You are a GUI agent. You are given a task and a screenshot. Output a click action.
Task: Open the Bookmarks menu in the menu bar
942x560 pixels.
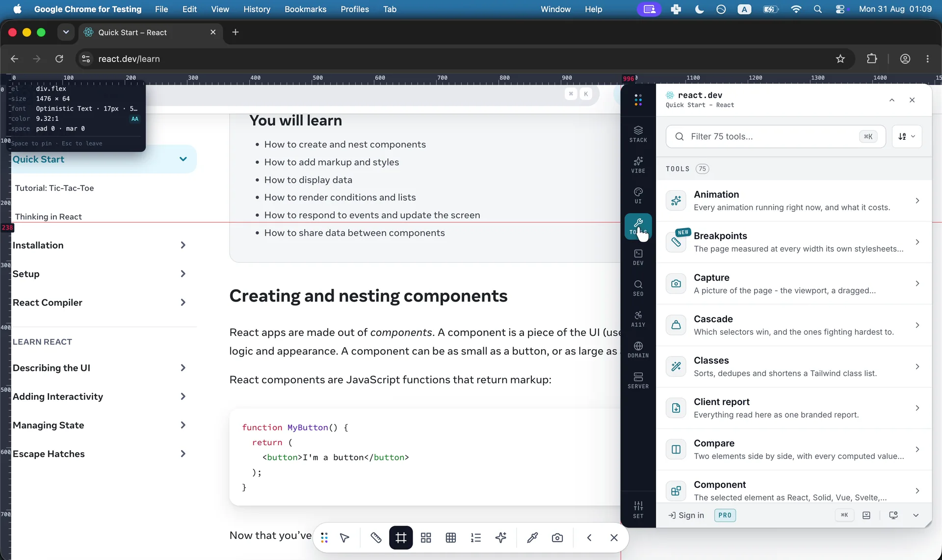tap(305, 9)
